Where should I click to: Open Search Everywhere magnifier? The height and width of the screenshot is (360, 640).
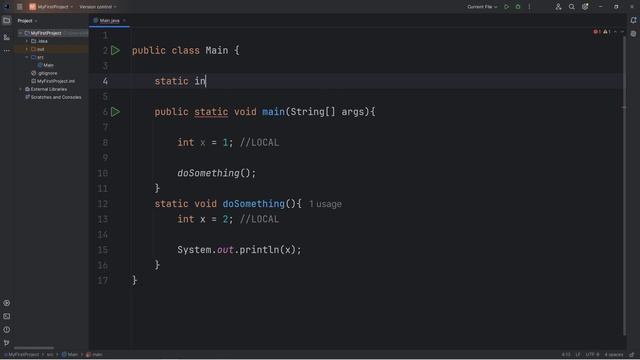point(572,7)
